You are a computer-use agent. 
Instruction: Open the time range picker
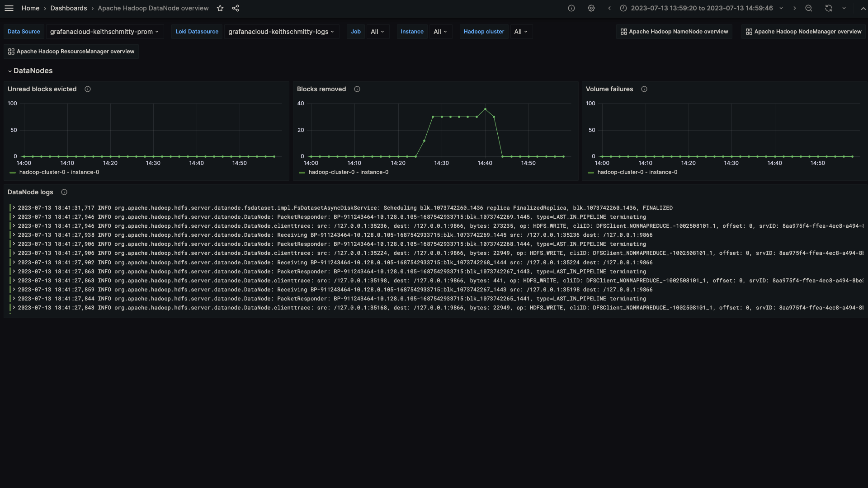point(701,8)
